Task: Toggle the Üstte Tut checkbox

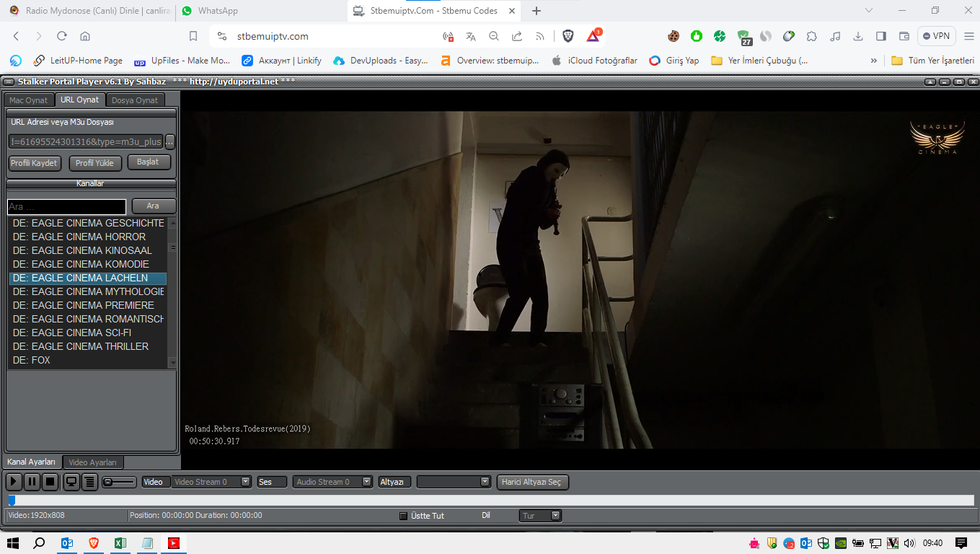Action: pyautogui.click(x=404, y=516)
